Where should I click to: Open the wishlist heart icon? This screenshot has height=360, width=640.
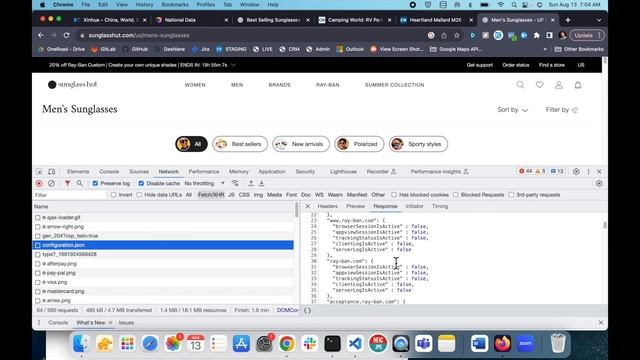pyautogui.click(x=540, y=85)
